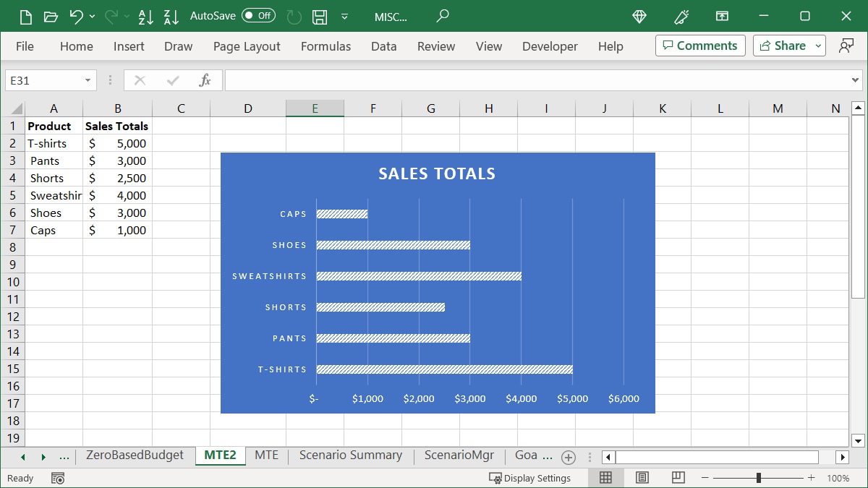The width and height of the screenshot is (868, 488).
Task: Click the Save icon in Quick Access Toolbar
Action: coord(319,16)
